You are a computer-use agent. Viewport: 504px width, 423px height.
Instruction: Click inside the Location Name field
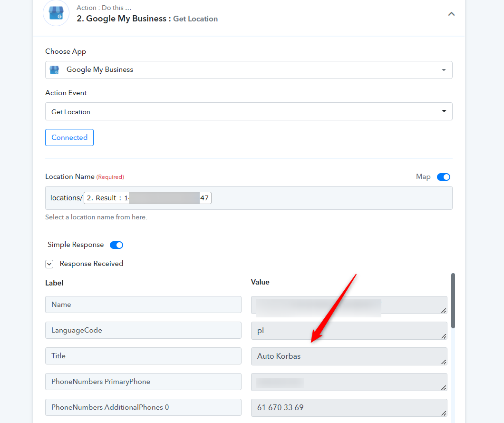point(249,198)
